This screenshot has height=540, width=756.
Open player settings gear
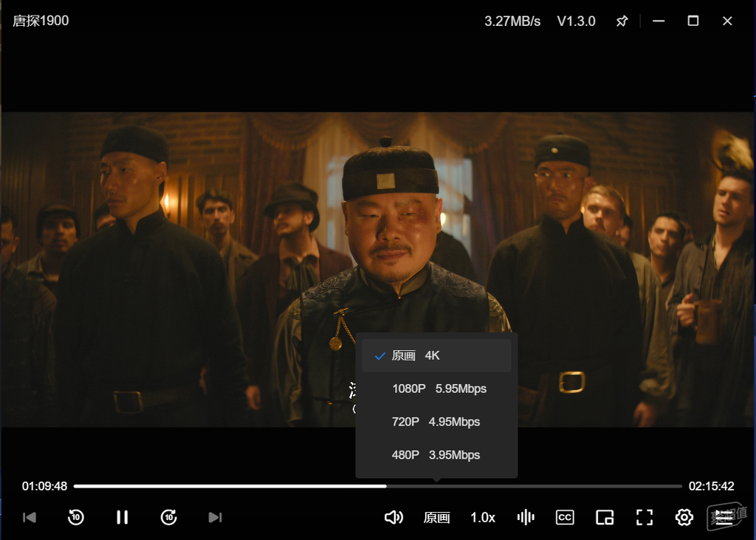pyautogui.click(x=684, y=517)
